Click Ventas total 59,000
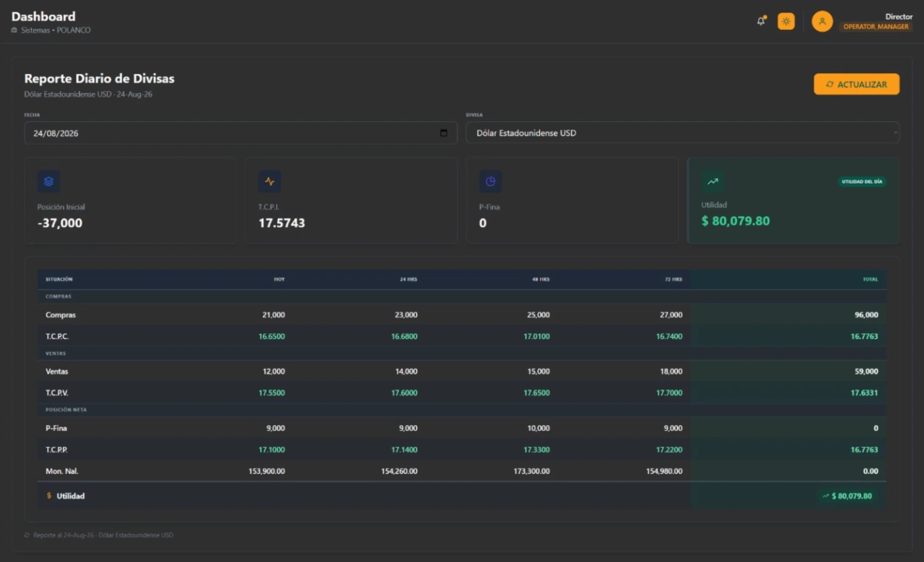Image resolution: width=924 pixels, height=562 pixels. 867,371
